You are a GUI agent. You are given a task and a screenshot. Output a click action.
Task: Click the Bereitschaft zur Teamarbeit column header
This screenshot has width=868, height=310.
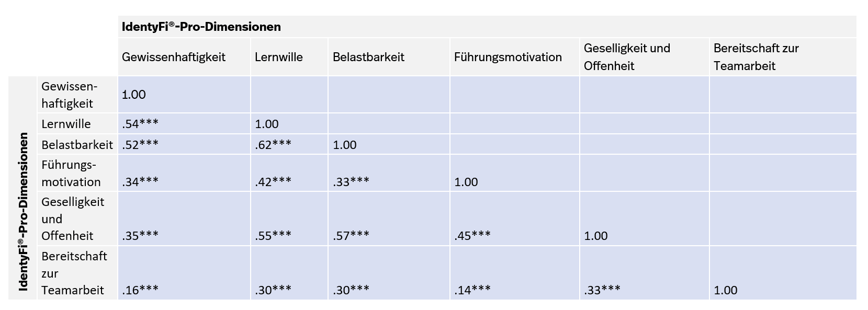click(x=756, y=57)
